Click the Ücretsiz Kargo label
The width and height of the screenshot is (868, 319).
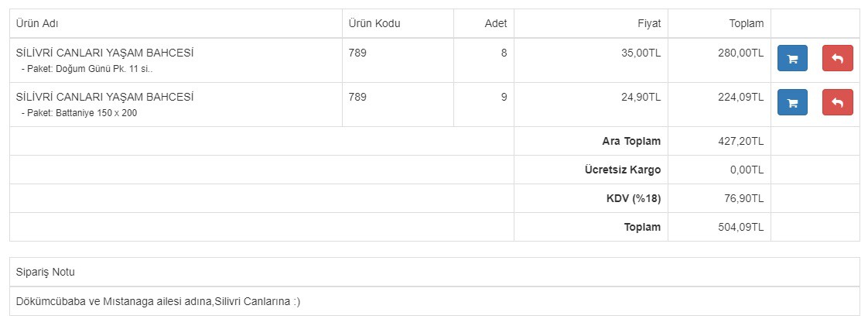tap(623, 170)
